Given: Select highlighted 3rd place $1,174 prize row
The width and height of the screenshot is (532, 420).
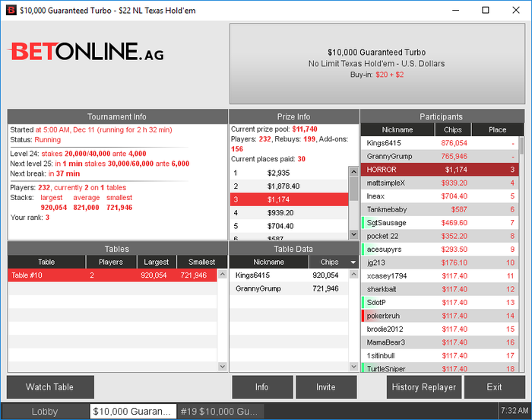Looking at the screenshot, I should tap(289, 199).
